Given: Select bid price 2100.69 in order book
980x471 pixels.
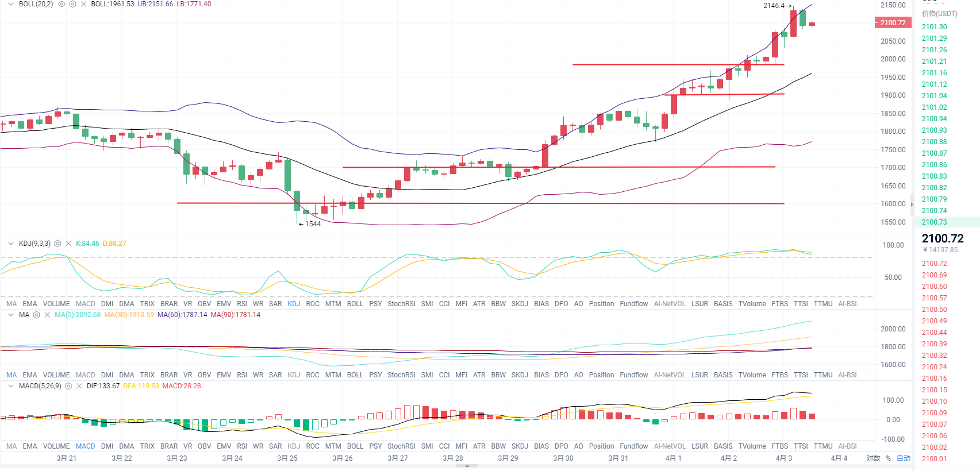Looking at the screenshot, I should point(934,275).
